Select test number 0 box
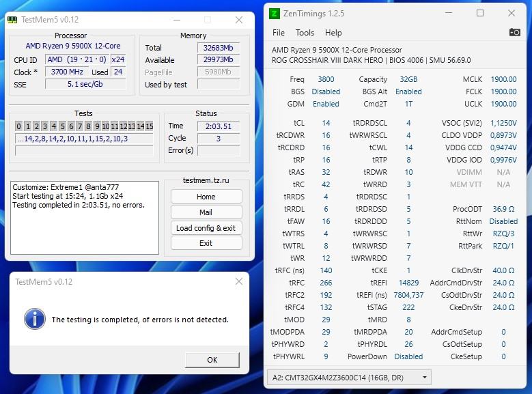The height and width of the screenshot is (394, 532). pos(18,126)
